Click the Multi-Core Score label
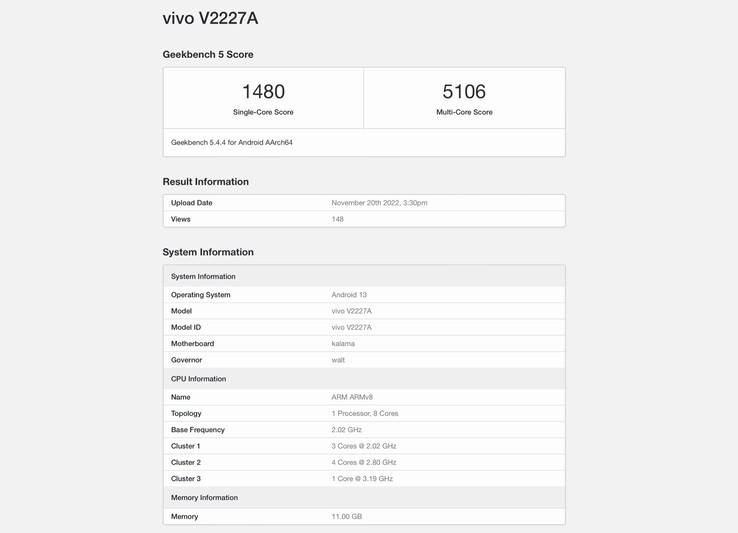Viewport: 738px width, 533px height. tap(464, 112)
